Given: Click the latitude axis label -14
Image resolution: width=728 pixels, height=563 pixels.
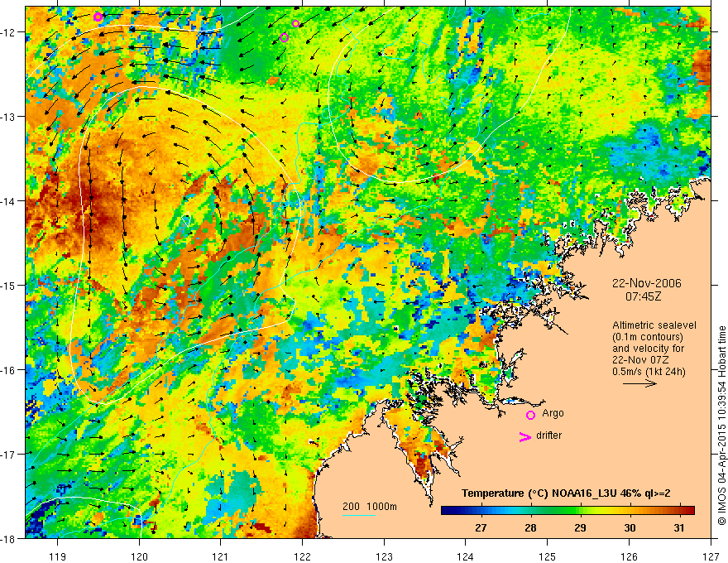Looking at the screenshot, I should (8, 201).
